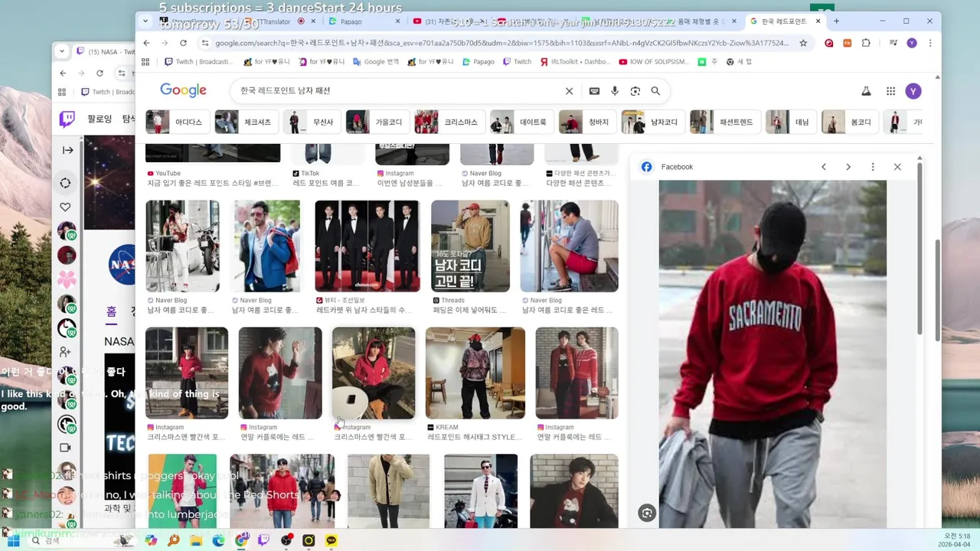Open the red shorts Naver Blog image
This screenshot has height=551, width=980.
pos(570,246)
